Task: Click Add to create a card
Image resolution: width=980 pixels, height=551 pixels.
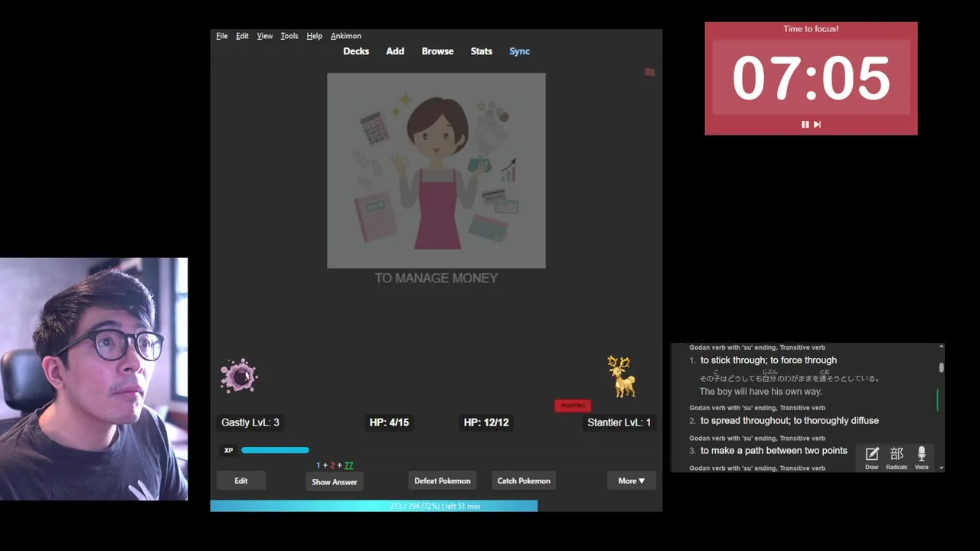Action: tap(395, 51)
